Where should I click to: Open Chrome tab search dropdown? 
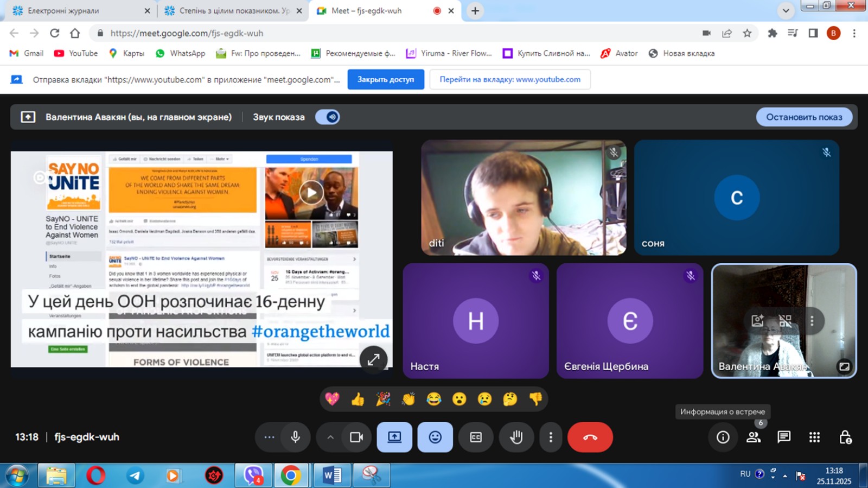[786, 11]
